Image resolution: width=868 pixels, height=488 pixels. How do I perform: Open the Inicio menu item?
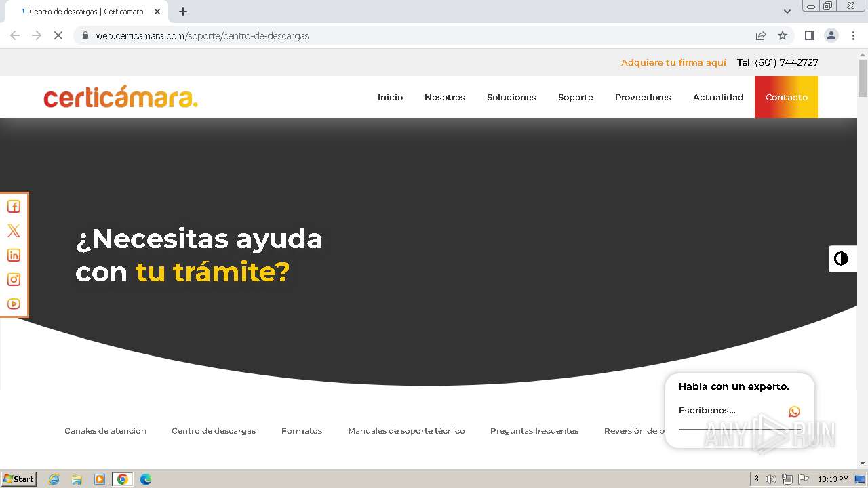[390, 97]
